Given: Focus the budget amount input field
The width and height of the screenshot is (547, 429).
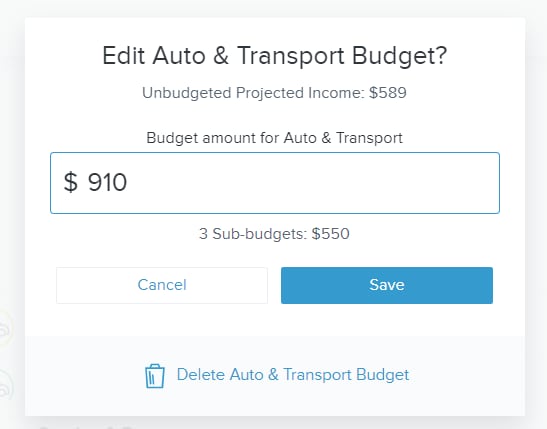Looking at the screenshot, I should pyautogui.click(x=275, y=183).
